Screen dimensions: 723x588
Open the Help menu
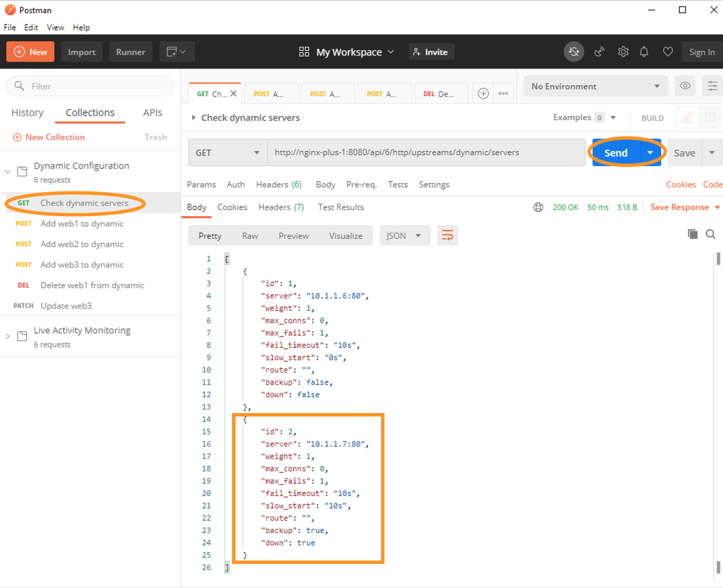point(81,27)
